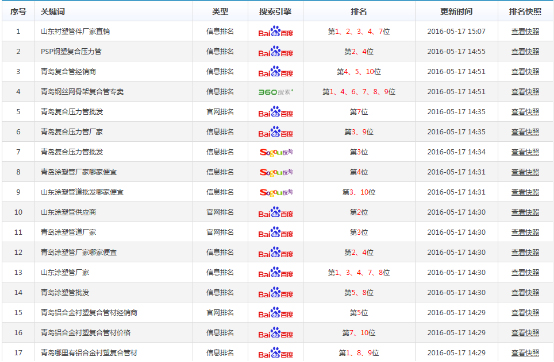Click the Baidu logo in row 17
This screenshot has height=362, width=554.
[276, 353]
